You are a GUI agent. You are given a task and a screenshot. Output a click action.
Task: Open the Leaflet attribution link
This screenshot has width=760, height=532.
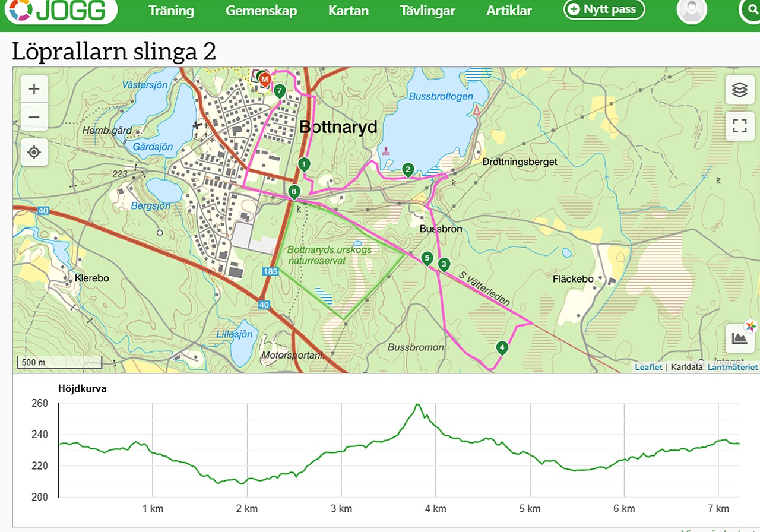[648, 367]
